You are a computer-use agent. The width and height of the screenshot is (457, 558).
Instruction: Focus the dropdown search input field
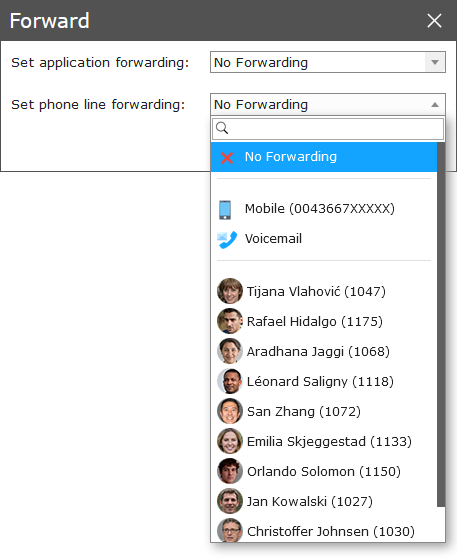(328, 128)
